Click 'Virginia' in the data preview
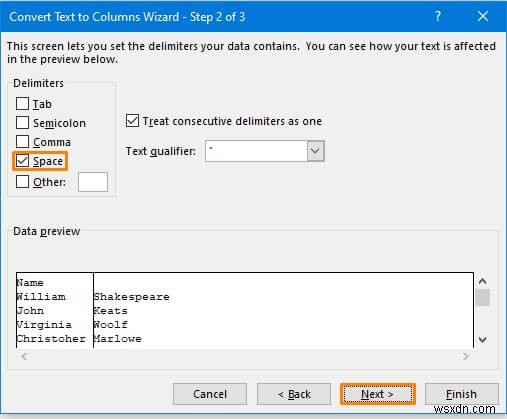 tap(44, 325)
